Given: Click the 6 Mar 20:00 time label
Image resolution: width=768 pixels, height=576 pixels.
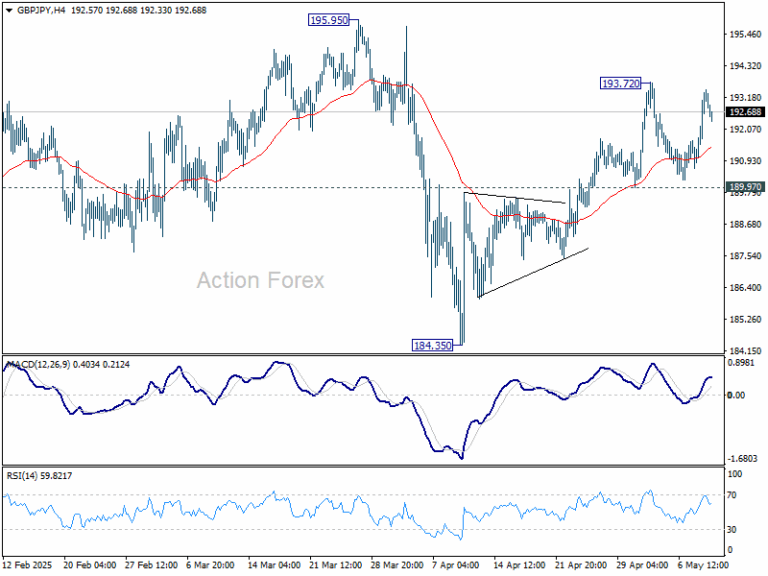Looking at the screenshot, I should coord(210,565).
